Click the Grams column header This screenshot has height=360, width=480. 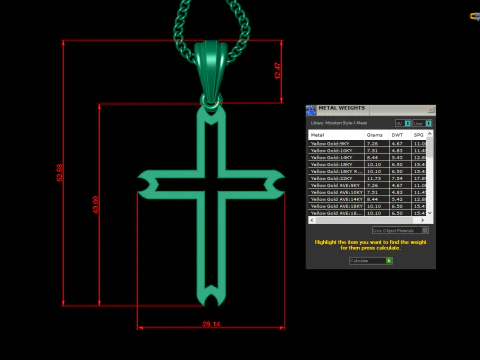click(x=377, y=135)
